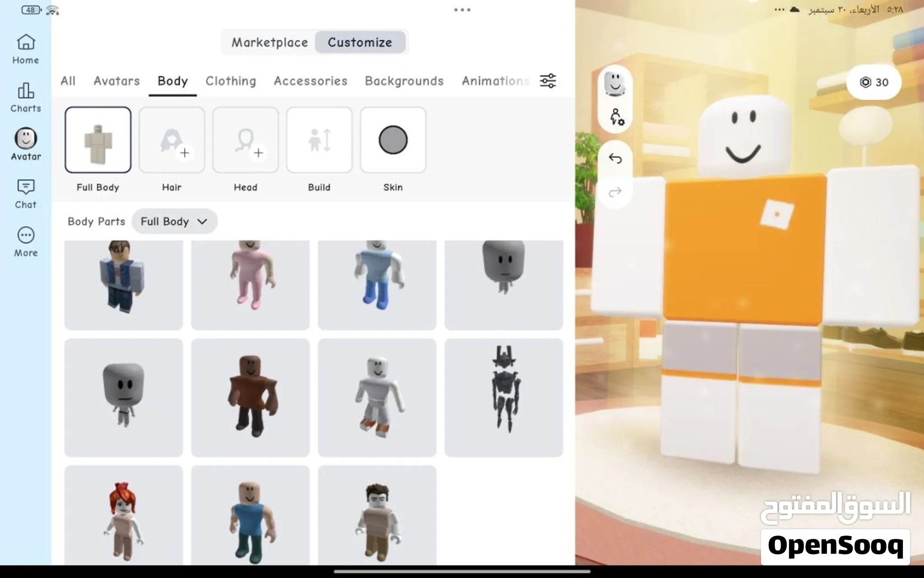This screenshot has height=578, width=924.
Task: Open the Animations tab
Action: pos(495,81)
